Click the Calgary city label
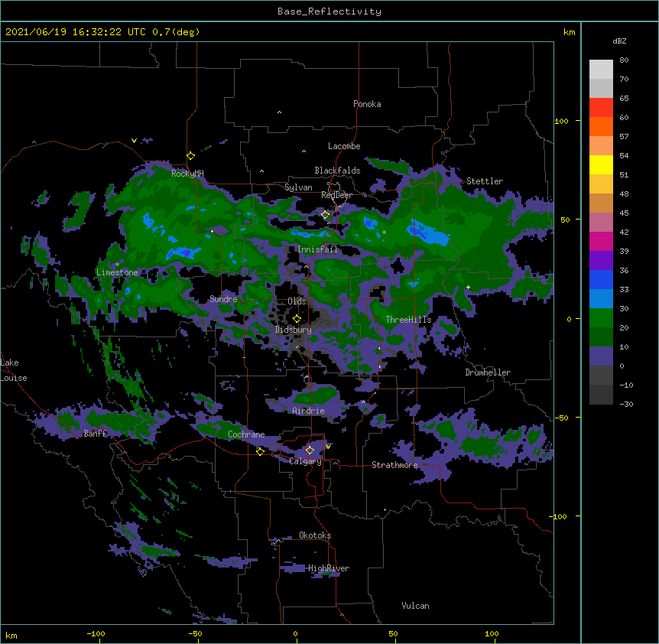This screenshot has width=659, height=644. point(306,461)
